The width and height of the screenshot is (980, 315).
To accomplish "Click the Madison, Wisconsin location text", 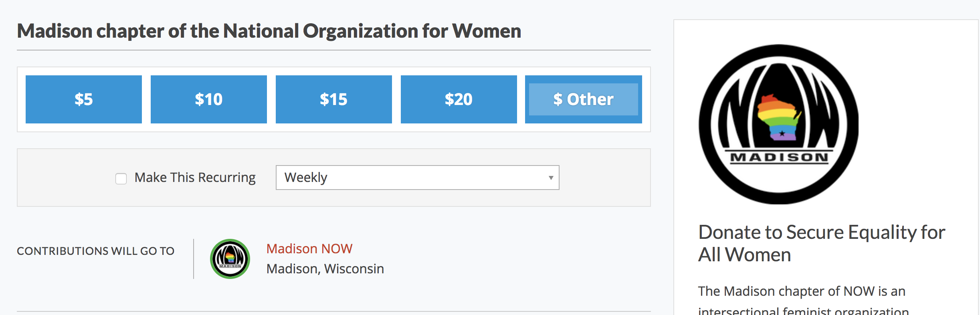I will click(325, 269).
